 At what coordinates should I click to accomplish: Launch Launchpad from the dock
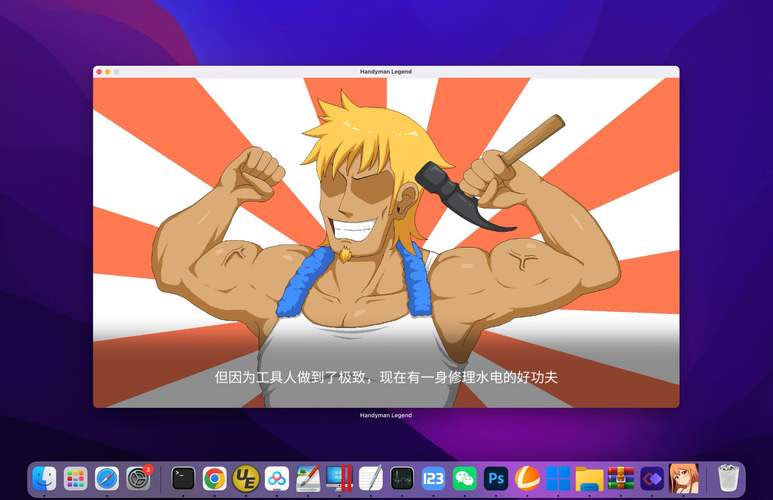coord(75,478)
